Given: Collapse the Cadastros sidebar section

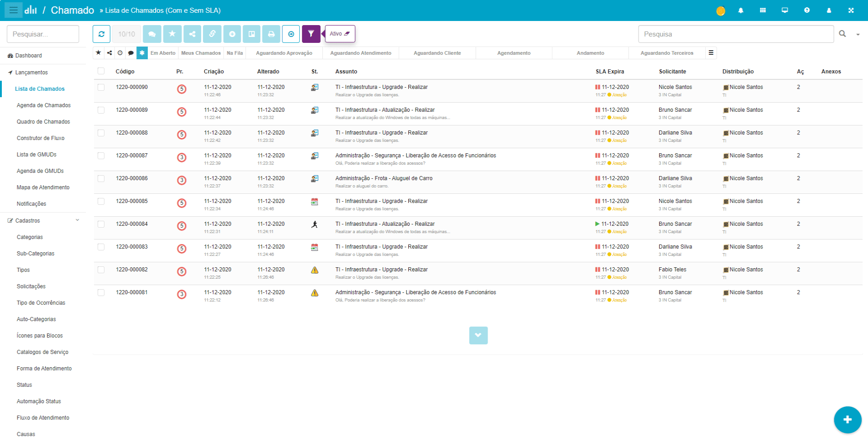Looking at the screenshot, I should pos(77,220).
